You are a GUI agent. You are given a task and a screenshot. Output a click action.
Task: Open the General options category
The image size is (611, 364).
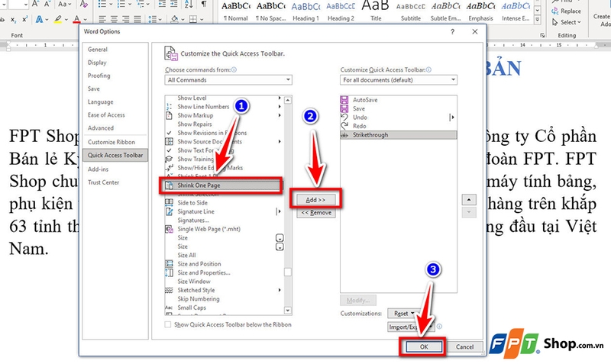tap(98, 50)
